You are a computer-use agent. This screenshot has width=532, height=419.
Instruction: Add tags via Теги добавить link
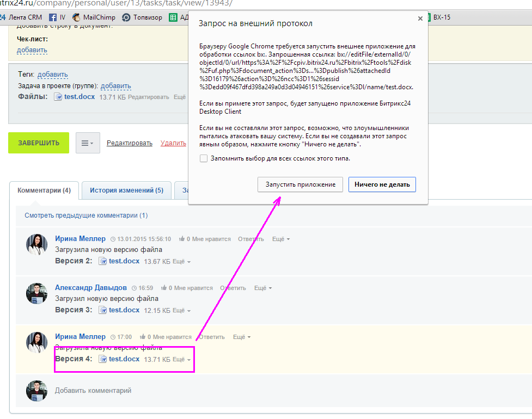pos(53,74)
